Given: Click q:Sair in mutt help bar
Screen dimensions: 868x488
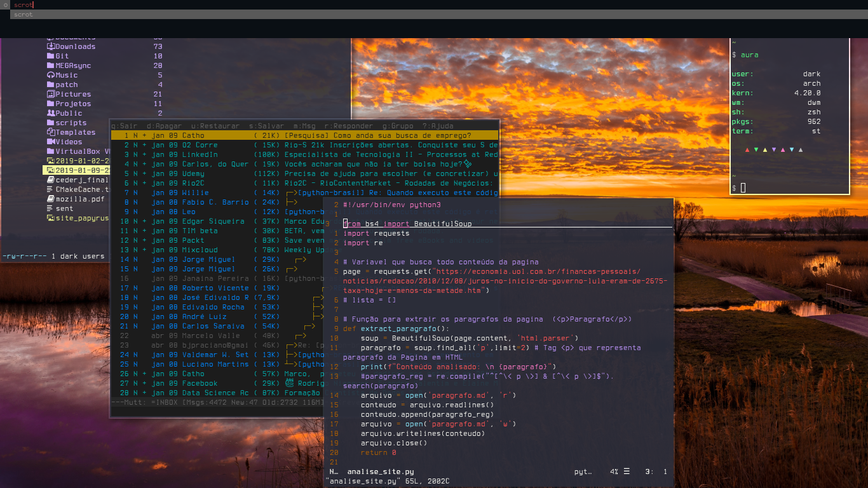Looking at the screenshot, I should 125,126.
